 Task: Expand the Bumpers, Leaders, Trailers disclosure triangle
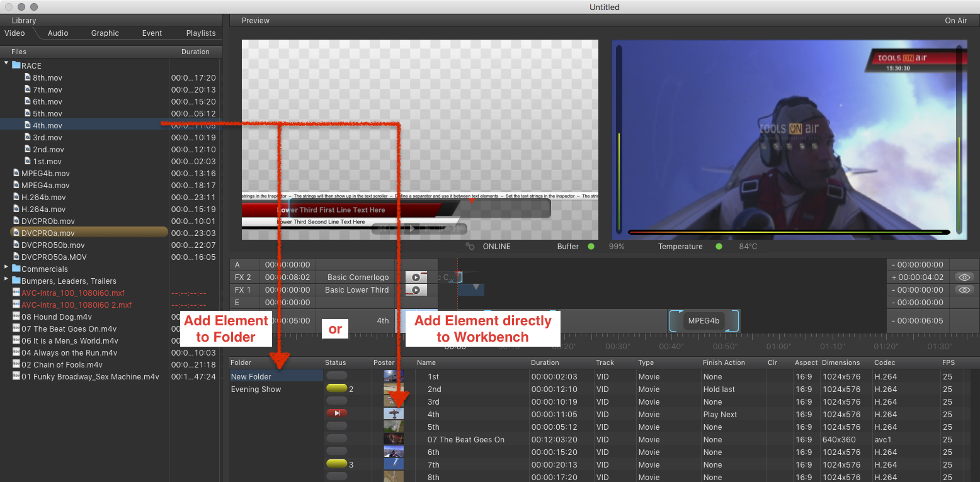6,280
